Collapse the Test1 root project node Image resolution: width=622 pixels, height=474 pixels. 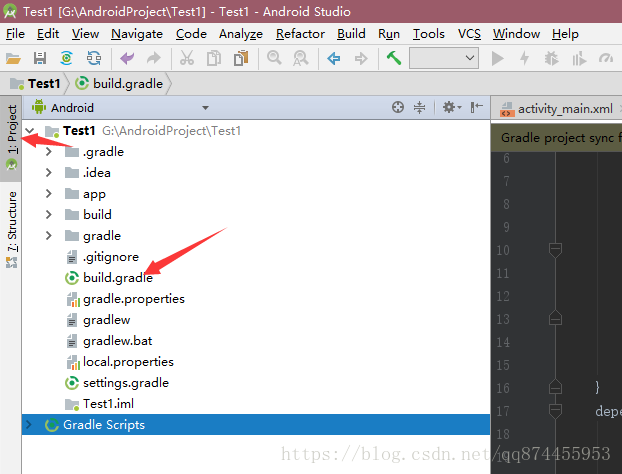(x=30, y=130)
